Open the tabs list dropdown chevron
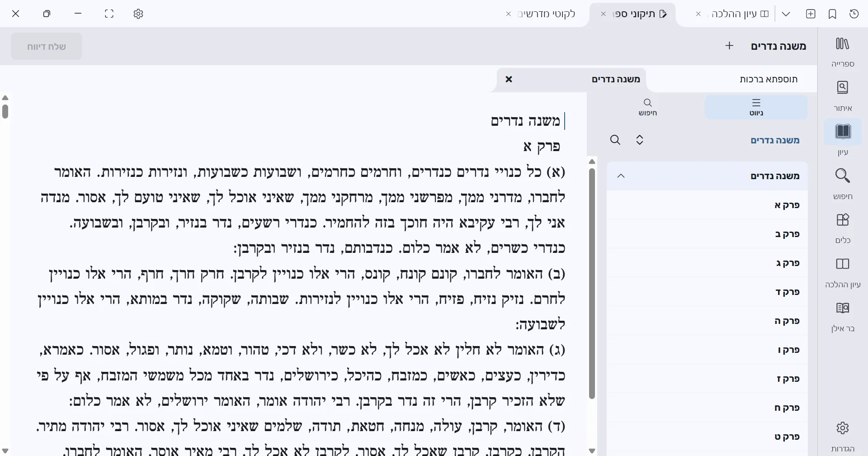 (x=786, y=14)
